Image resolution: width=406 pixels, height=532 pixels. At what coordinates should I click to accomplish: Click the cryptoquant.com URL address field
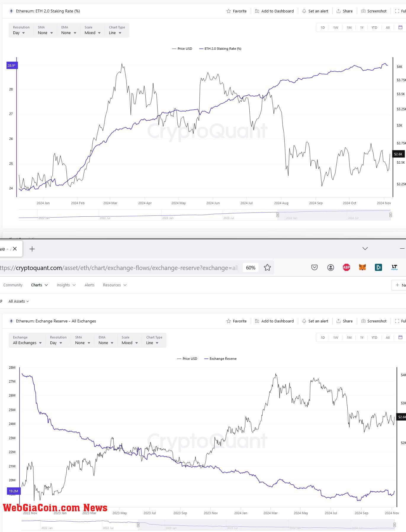(119, 268)
